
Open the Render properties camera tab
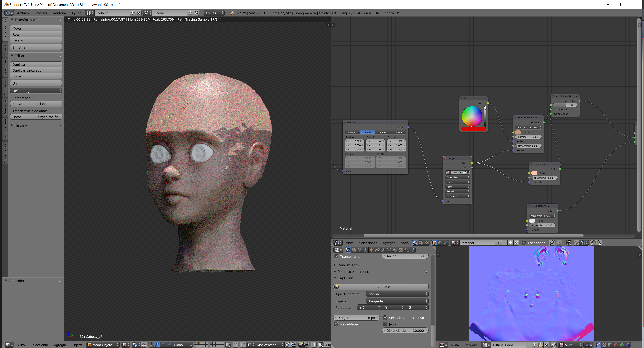[348, 250]
